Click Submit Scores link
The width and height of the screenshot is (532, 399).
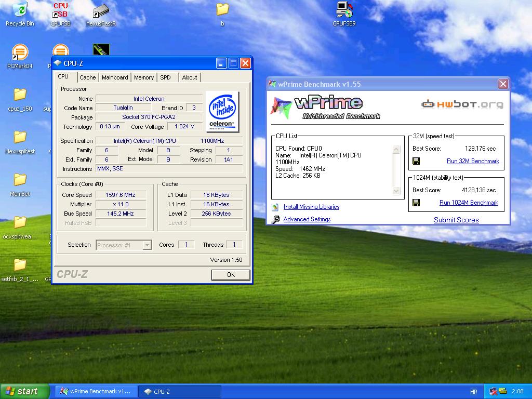coord(456,220)
